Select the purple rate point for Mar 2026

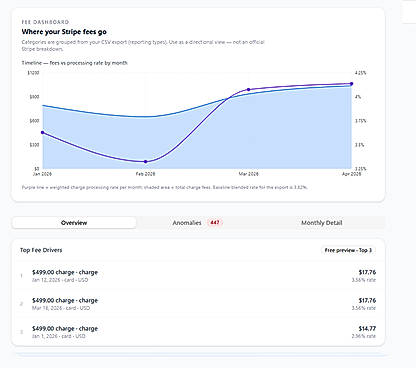249,90
